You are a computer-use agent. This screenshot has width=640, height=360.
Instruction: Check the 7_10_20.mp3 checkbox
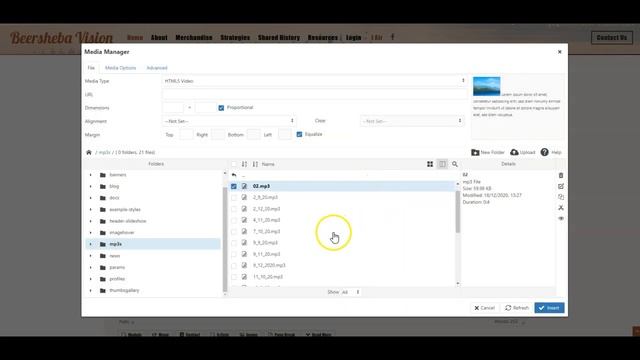[x=234, y=231]
